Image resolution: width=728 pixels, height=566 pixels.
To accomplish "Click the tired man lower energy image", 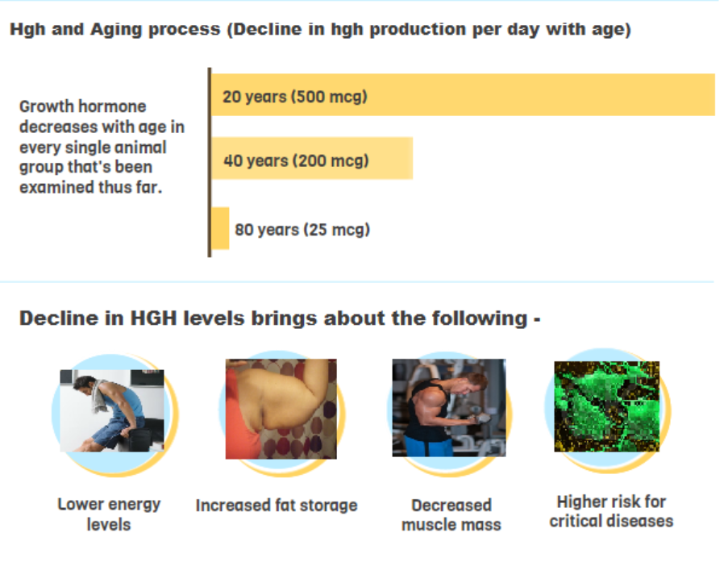I will [x=112, y=410].
